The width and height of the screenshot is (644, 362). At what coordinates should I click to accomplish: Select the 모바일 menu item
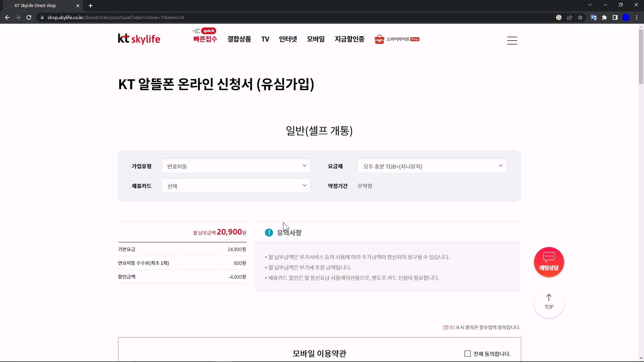(x=316, y=39)
